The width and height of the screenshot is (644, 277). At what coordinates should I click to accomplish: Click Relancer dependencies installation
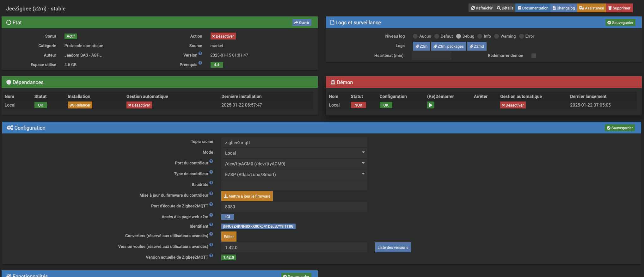pos(80,105)
